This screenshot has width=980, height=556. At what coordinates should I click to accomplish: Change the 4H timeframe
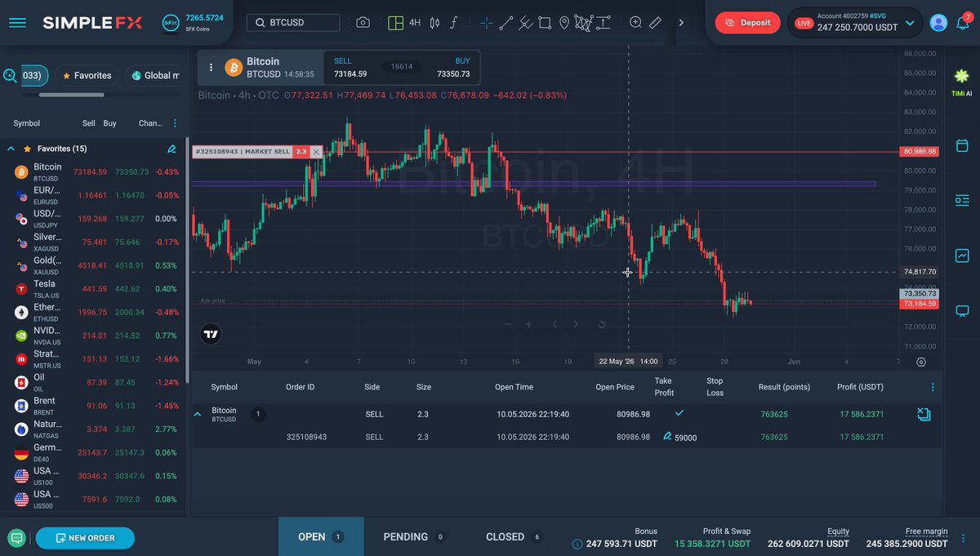[x=415, y=23]
